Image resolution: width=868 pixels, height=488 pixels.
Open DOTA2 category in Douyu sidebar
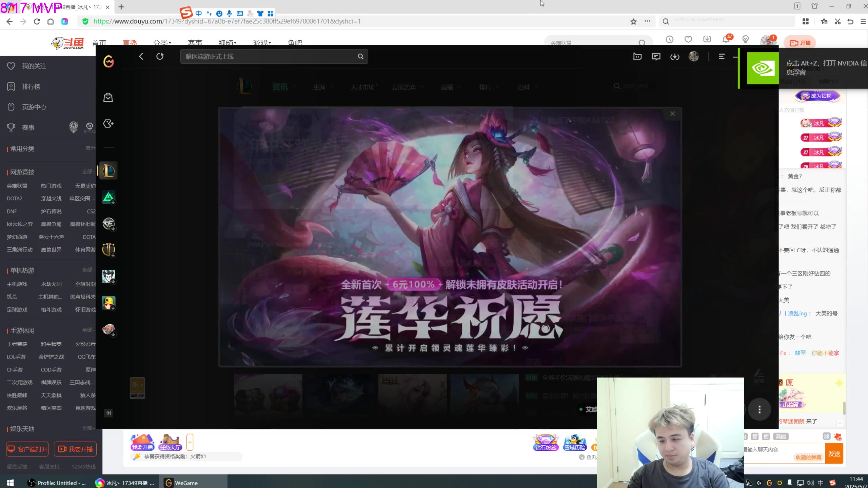click(15, 199)
